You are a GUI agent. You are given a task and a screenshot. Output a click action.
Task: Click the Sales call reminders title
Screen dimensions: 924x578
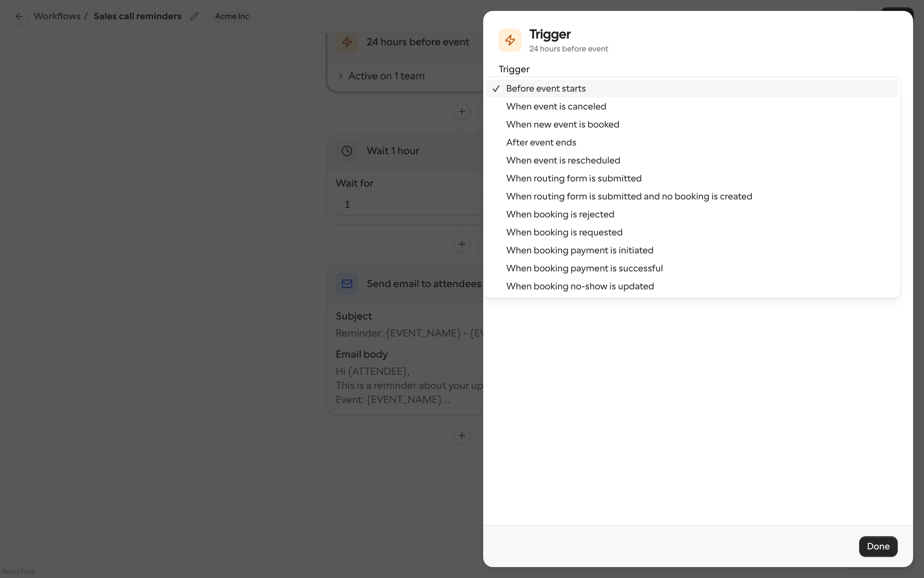pos(137,16)
